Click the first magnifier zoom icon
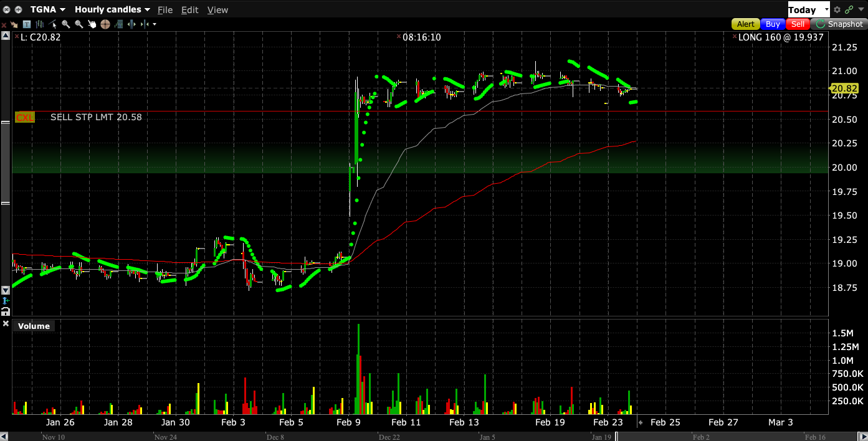The width and height of the screenshot is (868, 441). (65, 24)
